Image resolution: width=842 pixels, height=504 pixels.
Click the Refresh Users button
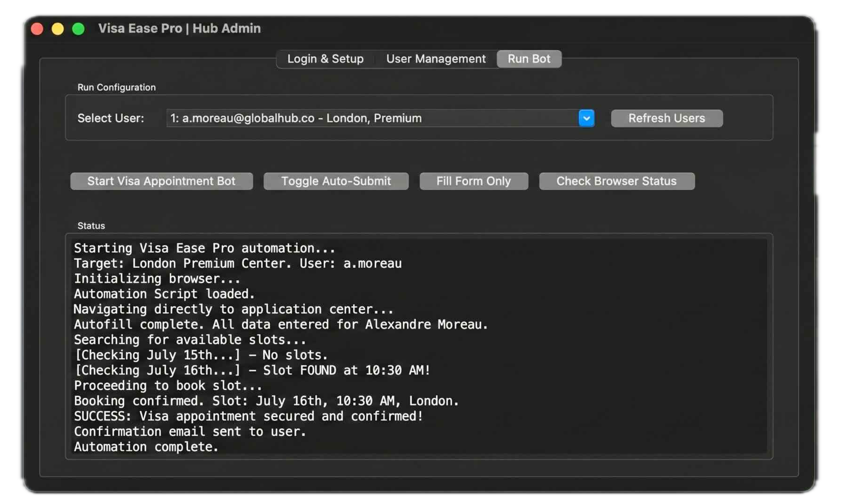click(x=667, y=118)
